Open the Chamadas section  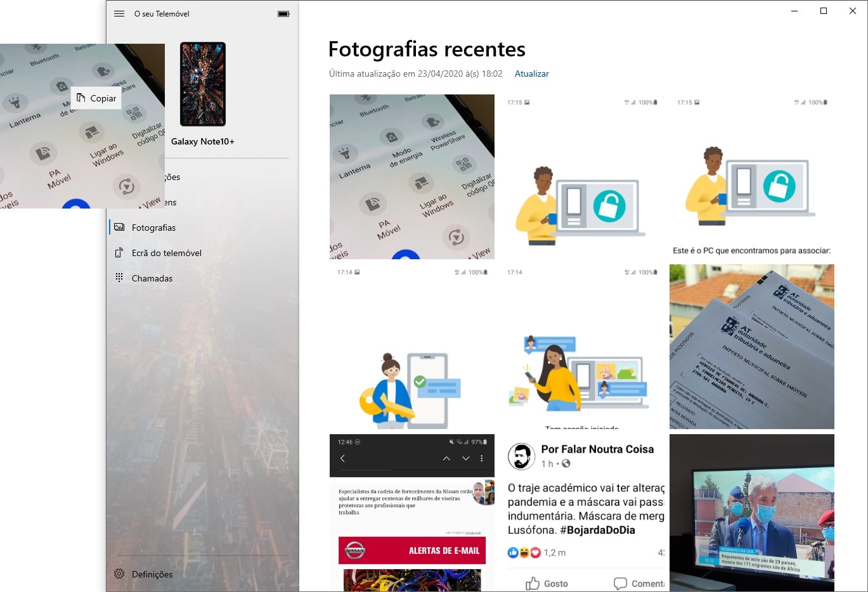point(203,278)
